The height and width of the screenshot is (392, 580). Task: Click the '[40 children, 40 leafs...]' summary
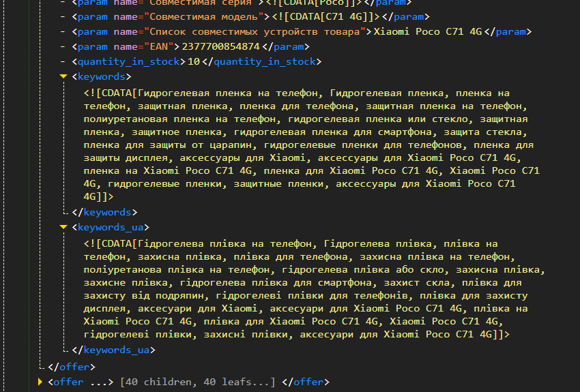197,382
